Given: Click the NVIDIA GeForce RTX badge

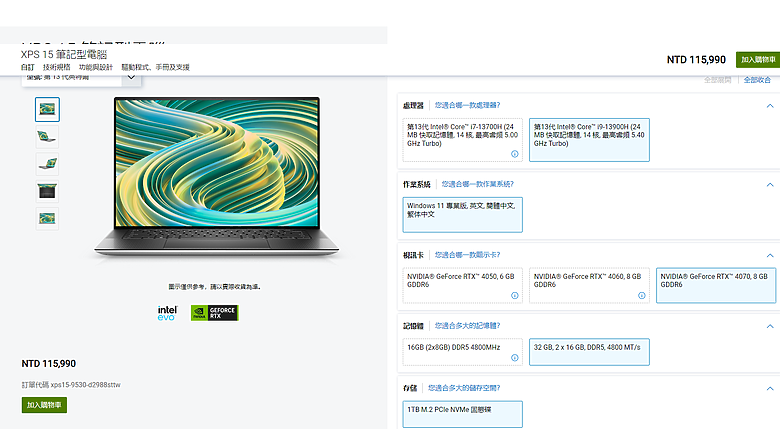Looking at the screenshot, I should (214, 313).
